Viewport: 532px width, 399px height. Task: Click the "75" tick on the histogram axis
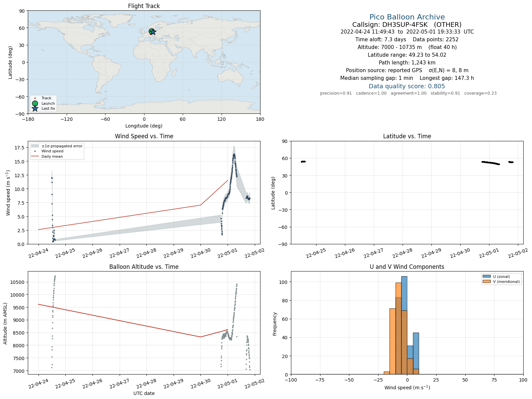pyautogui.click(x=494, y=380)
